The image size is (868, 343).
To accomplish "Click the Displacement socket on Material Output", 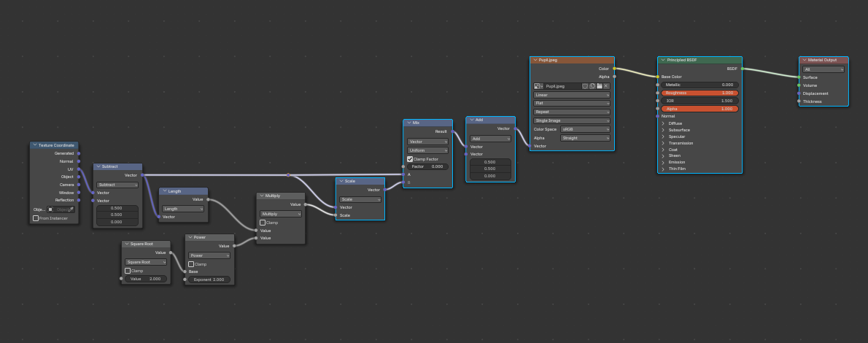I will pyautogui.click(x=799, y=93).
